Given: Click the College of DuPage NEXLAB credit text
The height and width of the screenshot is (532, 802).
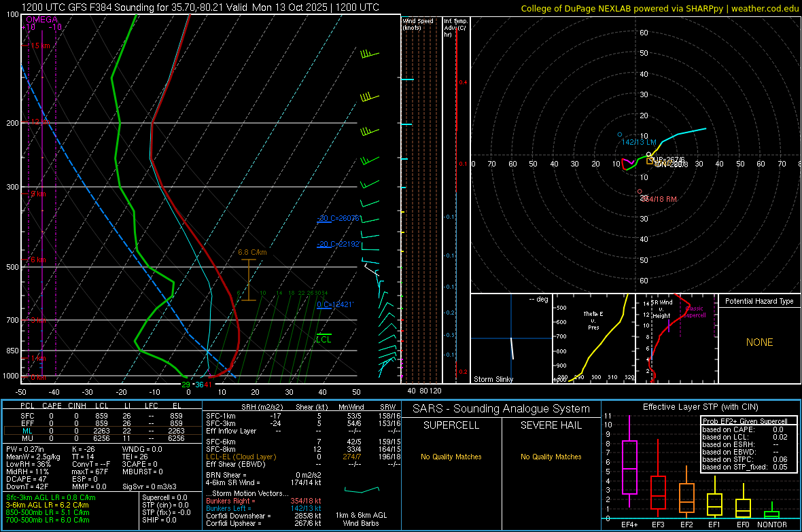Looking at the screenshot, I should pos(659,8).
